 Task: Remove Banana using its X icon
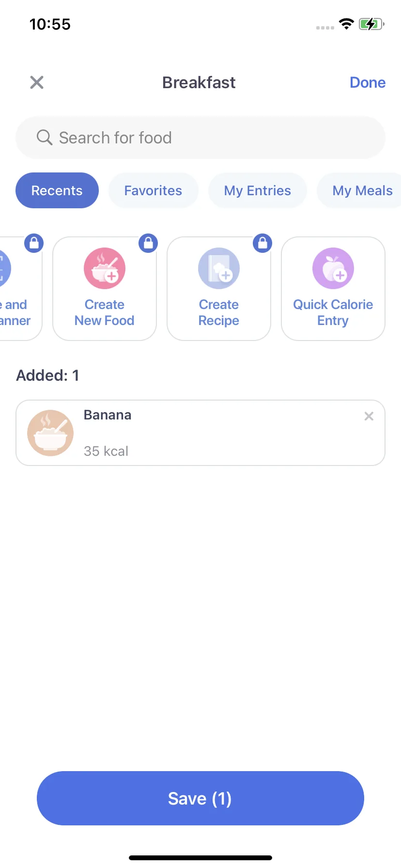tap(369, 416)
